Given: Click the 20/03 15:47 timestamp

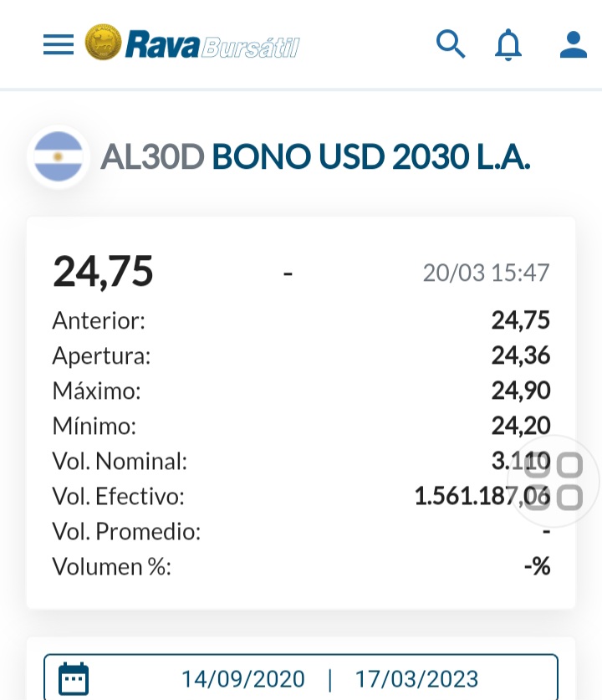Looking at the screenshot, I should [486, 273].
